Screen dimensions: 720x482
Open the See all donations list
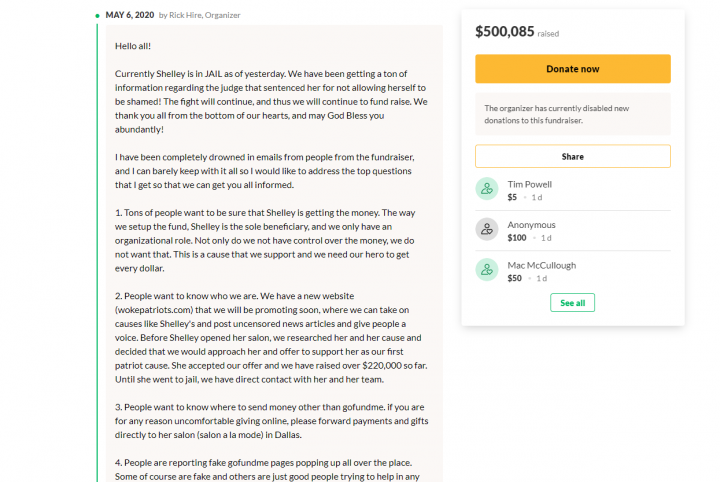573,303
